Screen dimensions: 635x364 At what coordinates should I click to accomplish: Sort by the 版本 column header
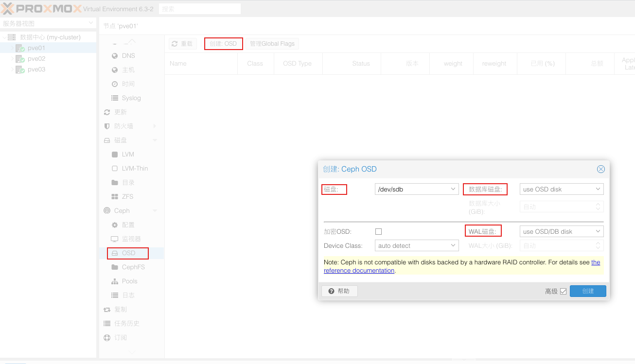click(x=406, y=64)
